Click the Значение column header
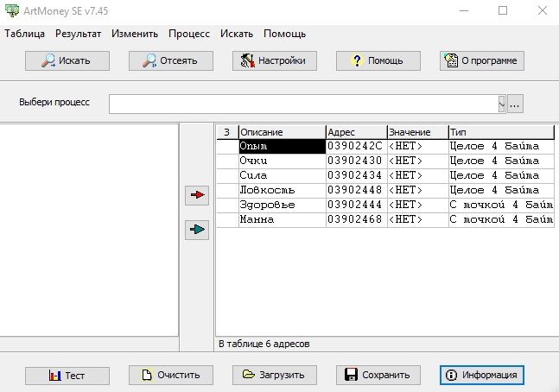The height and width of the screenshot is (392, 559). coord(418,132)
